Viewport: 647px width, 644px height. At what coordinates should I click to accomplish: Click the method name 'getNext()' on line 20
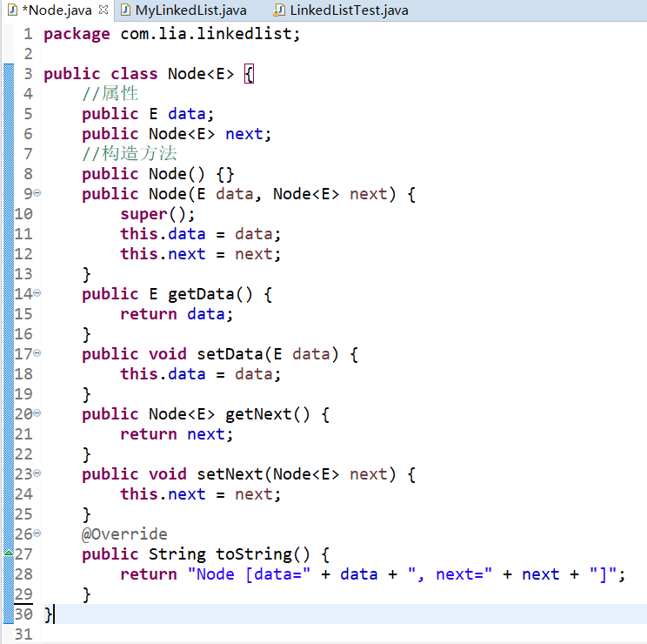(267, 414)
